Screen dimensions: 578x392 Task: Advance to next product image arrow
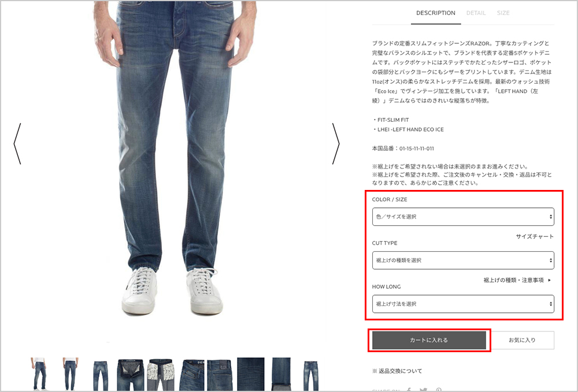336,144
